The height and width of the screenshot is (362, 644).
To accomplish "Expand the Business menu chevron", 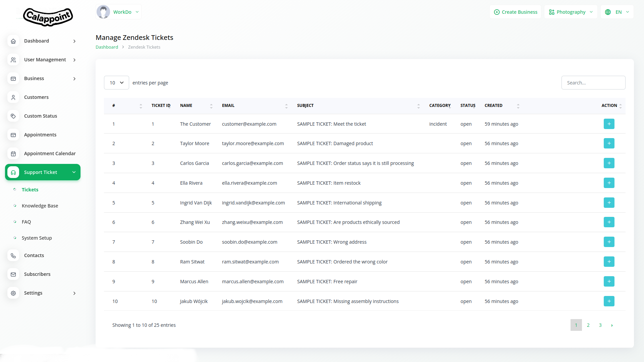I will (x=74, y=79).
